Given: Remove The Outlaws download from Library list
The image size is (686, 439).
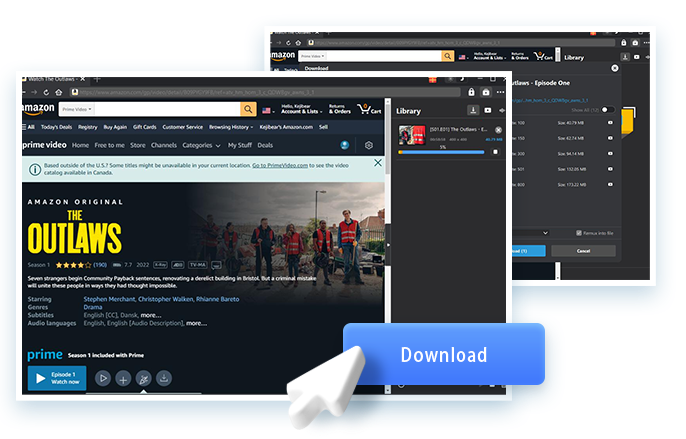Looking at the screenshot, I should pyautogui.click(x=498, y=130).
